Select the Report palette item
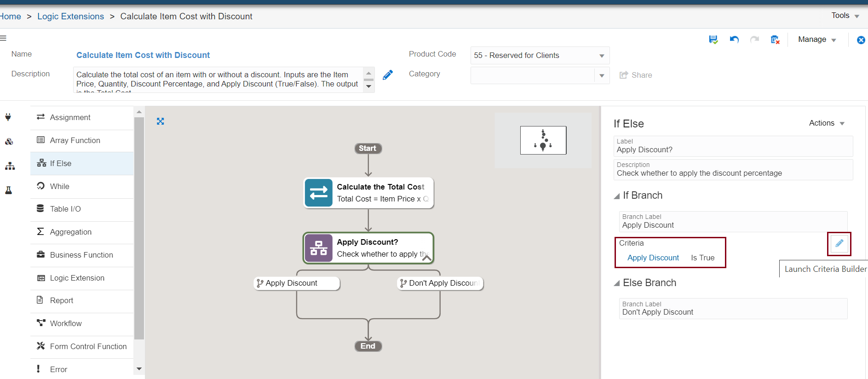The height and width of the screenshot is (379, 868). [82, 300]
